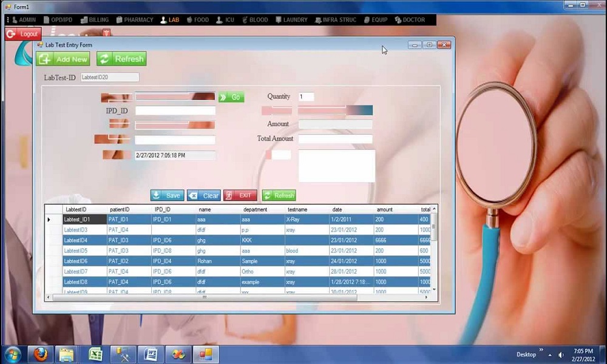Save the lab test entry
This screenshot has width=607, height=364.
167,195
